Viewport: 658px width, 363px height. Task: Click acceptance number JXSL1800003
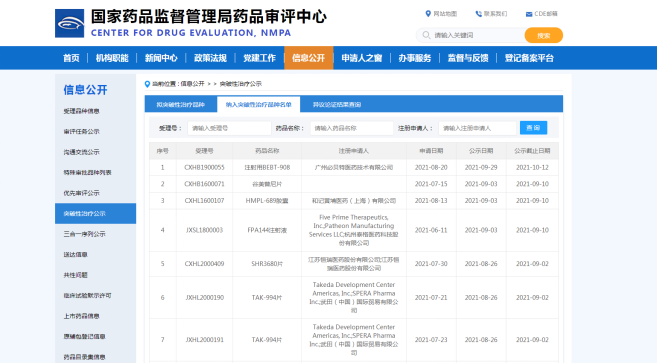click(x=204, y=230)
